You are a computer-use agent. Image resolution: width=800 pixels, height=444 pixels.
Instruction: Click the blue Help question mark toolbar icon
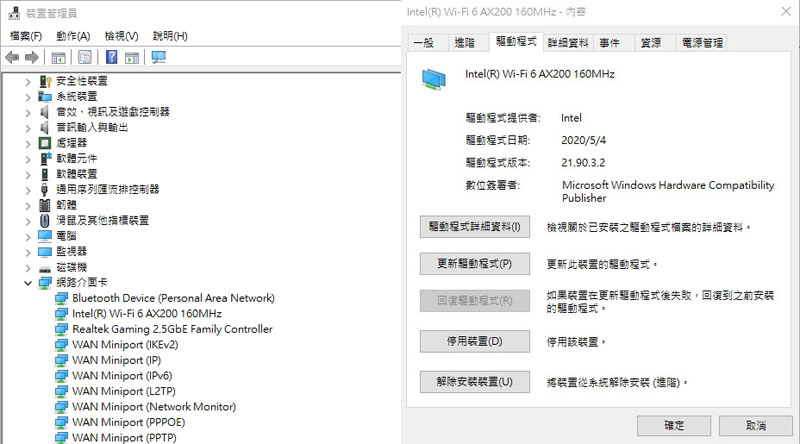click(111, 57)
